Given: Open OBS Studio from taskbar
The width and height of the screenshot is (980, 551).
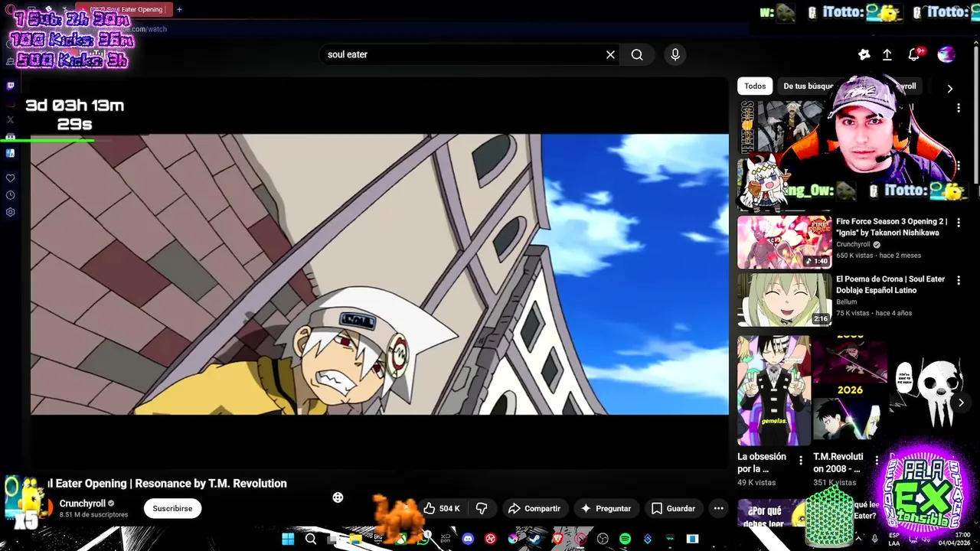Looking at the screenshot, I should pos(603,539).
